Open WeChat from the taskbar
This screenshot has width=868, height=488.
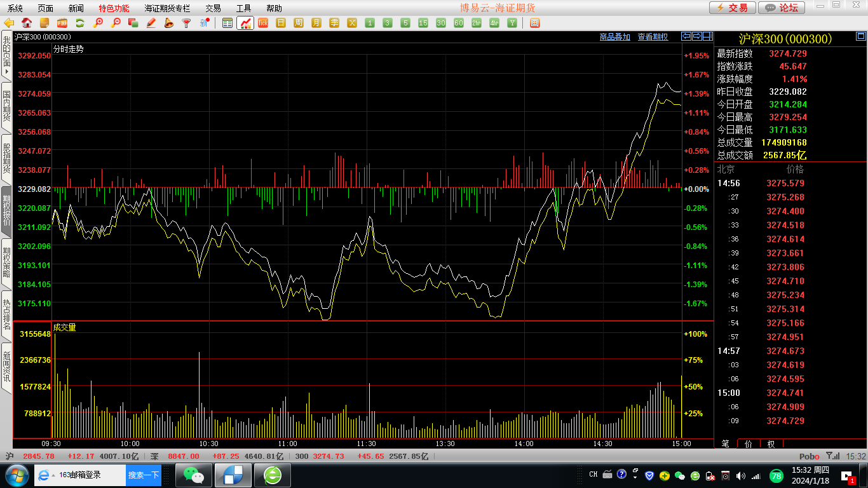click(194, 475)
